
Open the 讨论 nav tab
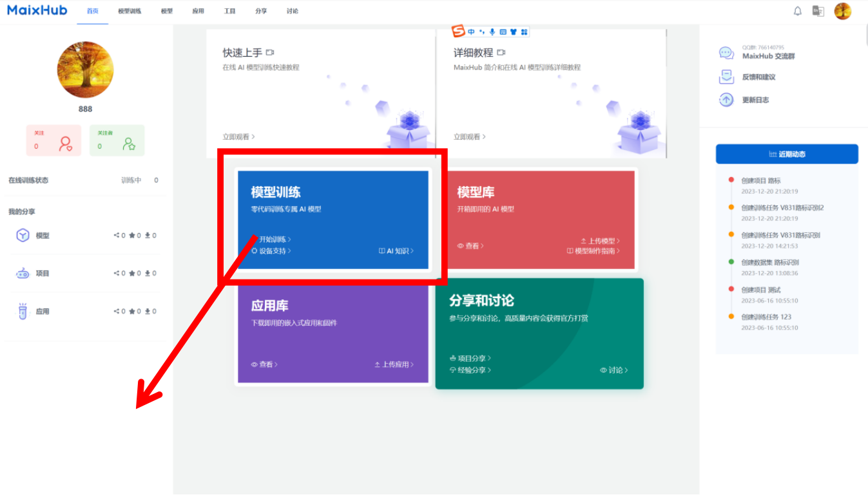(292, 12)
